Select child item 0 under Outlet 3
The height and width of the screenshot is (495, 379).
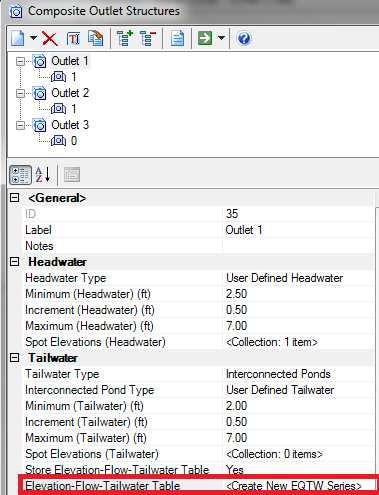74,141
